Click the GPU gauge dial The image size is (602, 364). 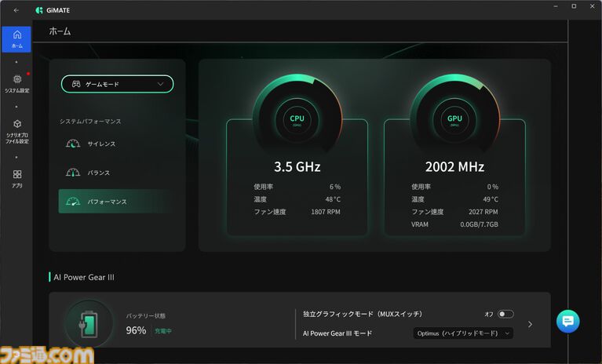click(455, 119)
